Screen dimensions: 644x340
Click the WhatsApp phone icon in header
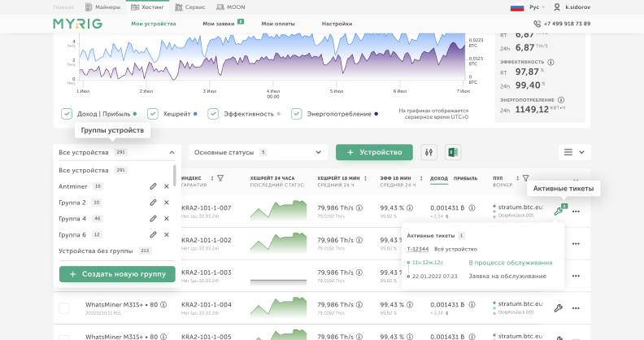tap(536, 24)
